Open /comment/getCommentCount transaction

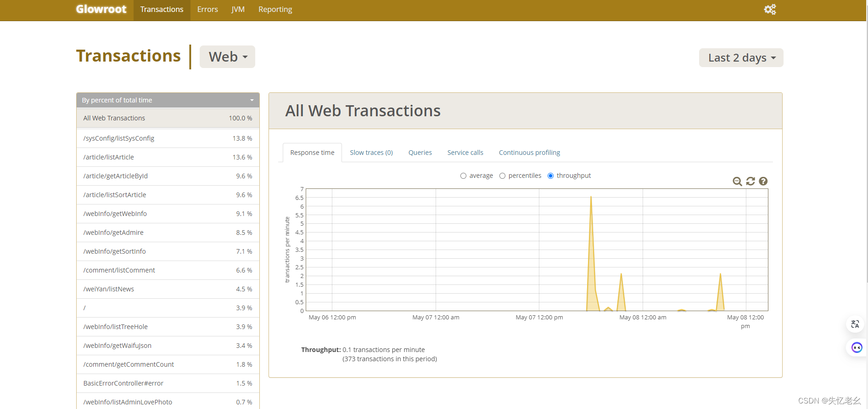168,364
